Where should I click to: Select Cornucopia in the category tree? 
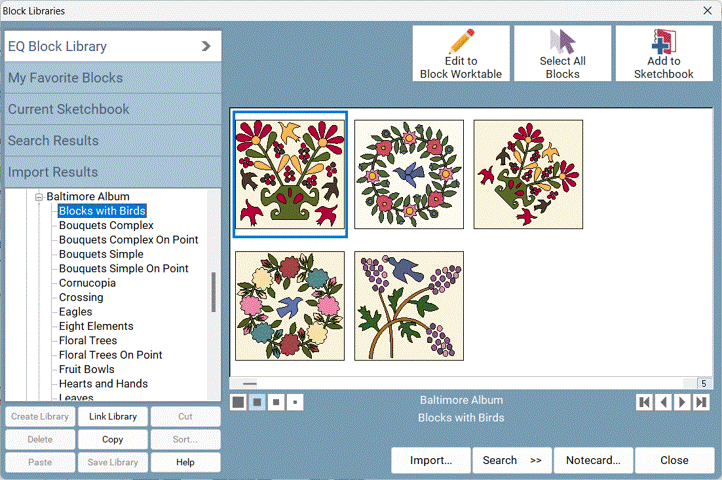tap(87, 283)
